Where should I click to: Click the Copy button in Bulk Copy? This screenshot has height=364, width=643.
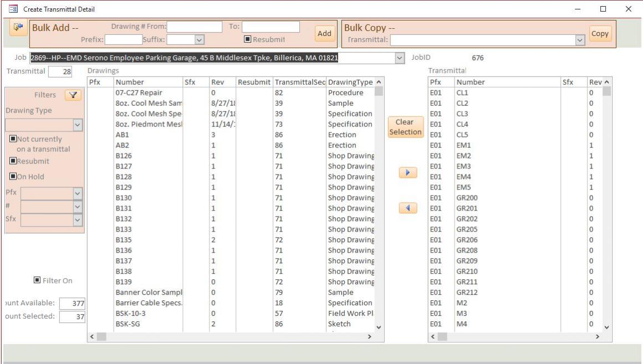(x=600, y=34)
